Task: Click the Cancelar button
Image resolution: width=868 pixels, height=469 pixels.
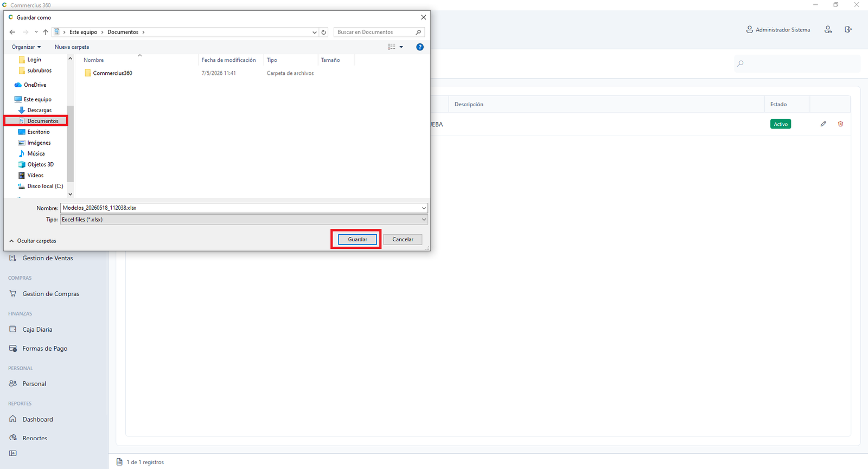Action: click(x=403, y=239)
